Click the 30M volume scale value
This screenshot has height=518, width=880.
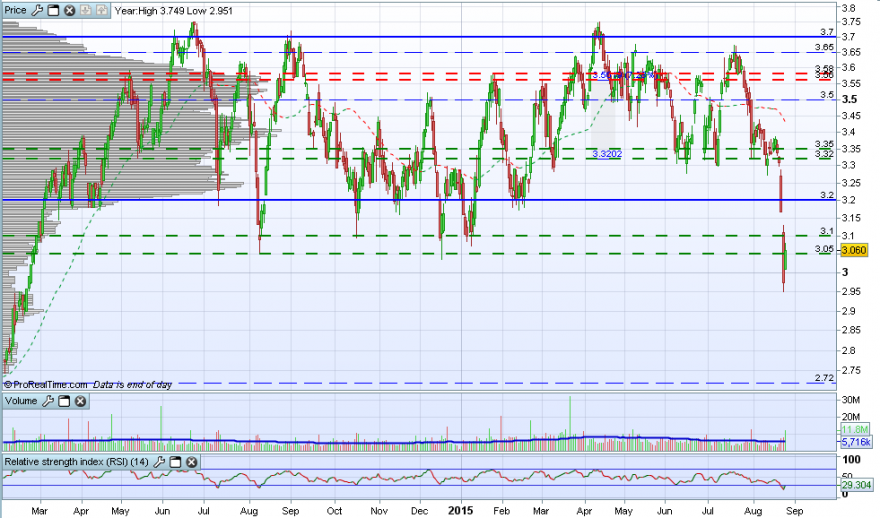851,400
